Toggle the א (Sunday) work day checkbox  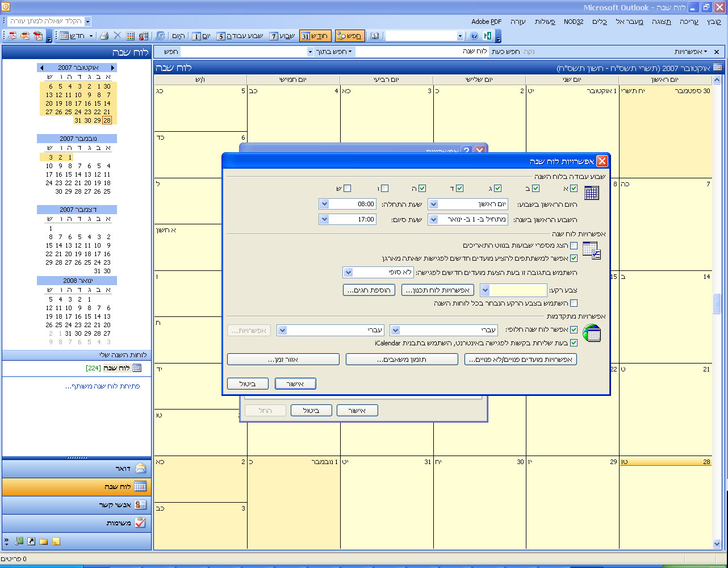pos(574,189)
